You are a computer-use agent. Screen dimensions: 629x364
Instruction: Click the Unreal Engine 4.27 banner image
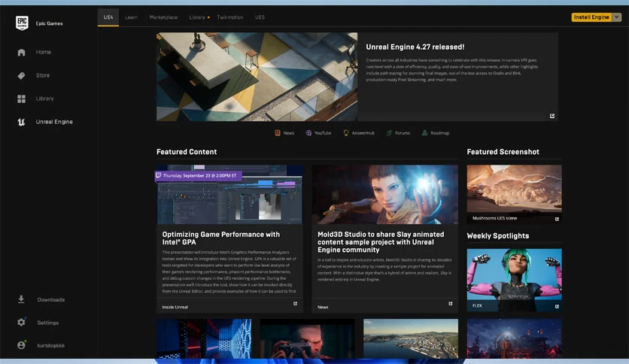pos(257,77)
